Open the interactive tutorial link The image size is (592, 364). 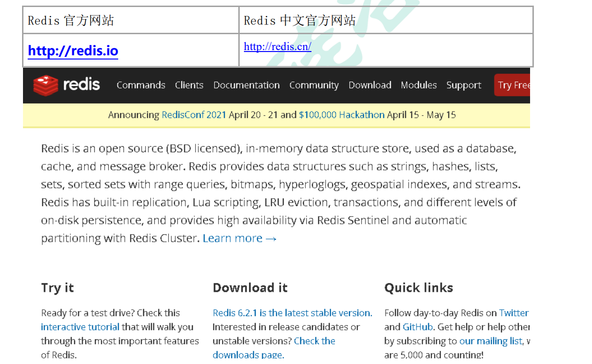[x=80, y=327]
